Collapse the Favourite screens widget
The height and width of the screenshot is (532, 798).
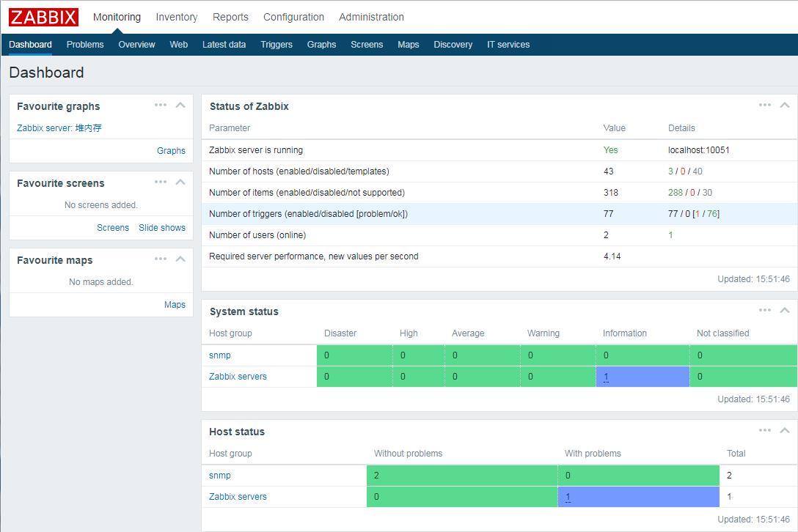180,182
